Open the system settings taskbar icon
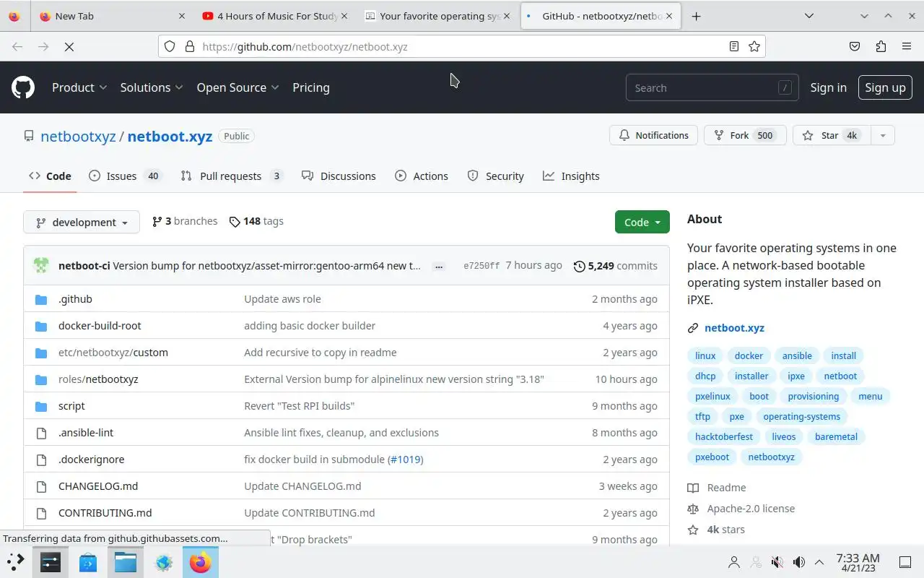This screenshot has width=924, height=578. (x=51, y=561)
